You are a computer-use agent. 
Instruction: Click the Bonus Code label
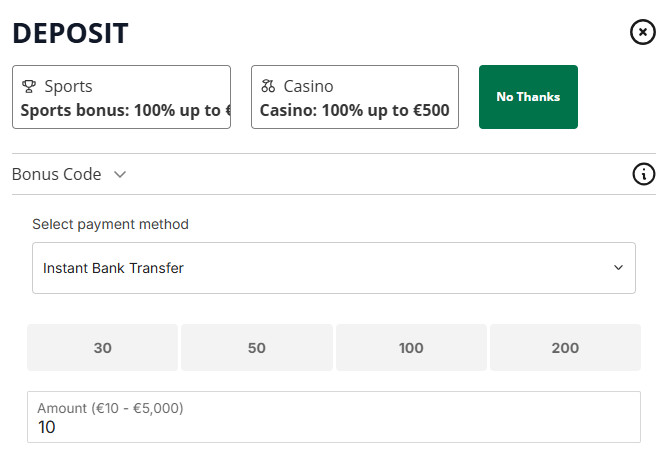click(x=56, y=174)
